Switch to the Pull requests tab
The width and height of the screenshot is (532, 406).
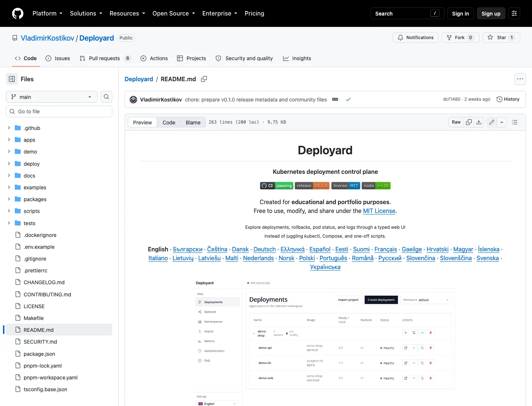[105, 58]
